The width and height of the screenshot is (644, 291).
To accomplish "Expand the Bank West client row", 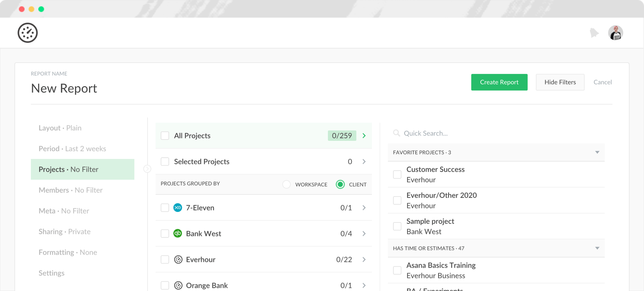I will point(364,233).
